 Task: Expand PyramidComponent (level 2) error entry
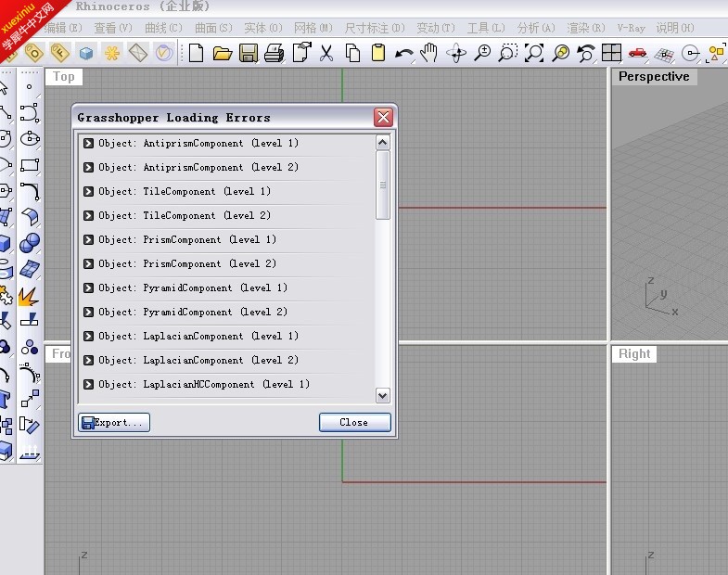click(88, 313)
